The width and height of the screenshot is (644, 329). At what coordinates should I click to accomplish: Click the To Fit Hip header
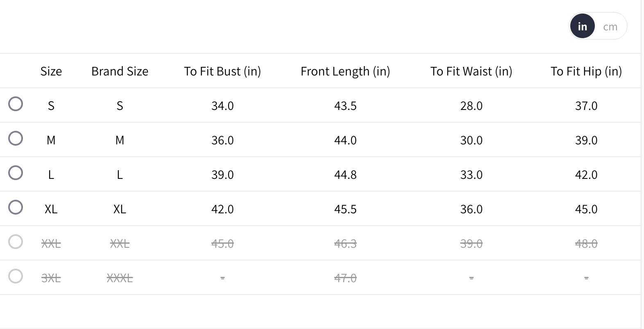tap(586, 71)
